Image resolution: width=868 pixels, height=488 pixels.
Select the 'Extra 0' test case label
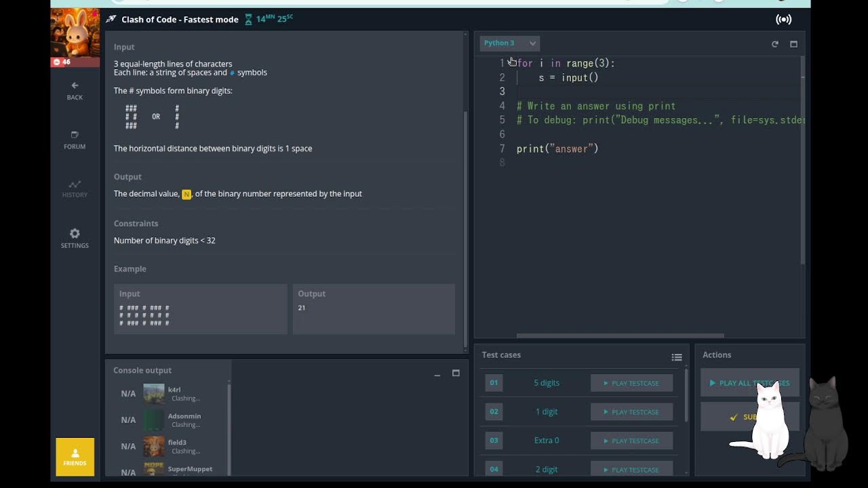point(547,441)
